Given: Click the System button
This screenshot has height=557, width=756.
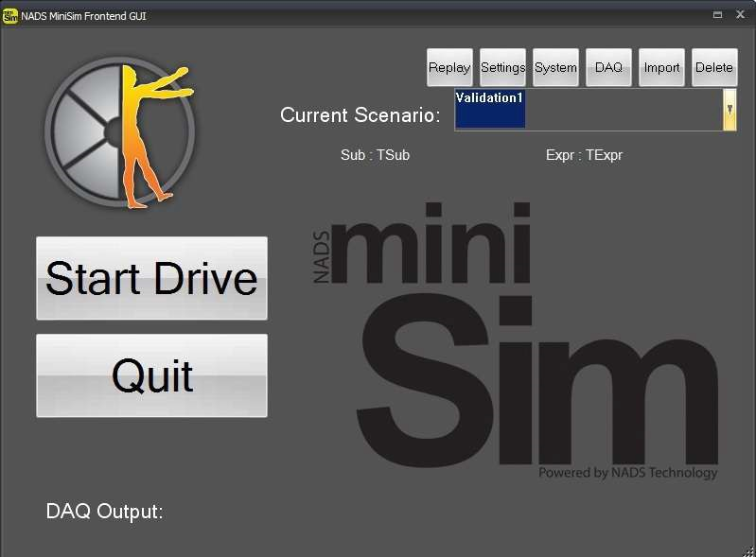Looking at the screenshot, I should click(555, 67).
